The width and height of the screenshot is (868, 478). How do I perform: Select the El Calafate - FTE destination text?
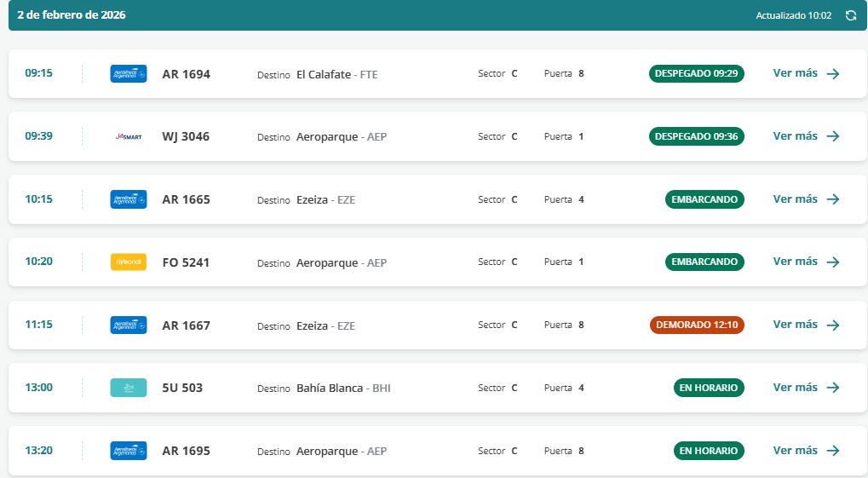coord(336,74)
